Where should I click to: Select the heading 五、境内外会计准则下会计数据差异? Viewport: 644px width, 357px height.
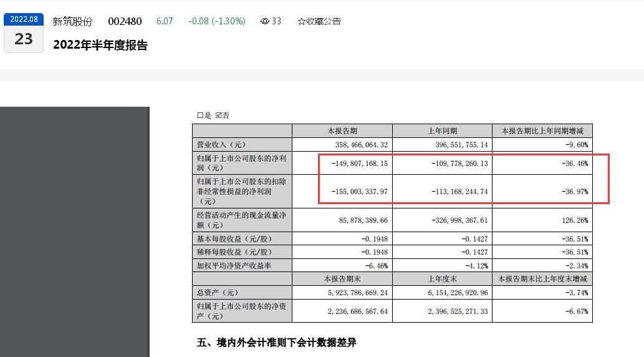(x=276, y=342)
